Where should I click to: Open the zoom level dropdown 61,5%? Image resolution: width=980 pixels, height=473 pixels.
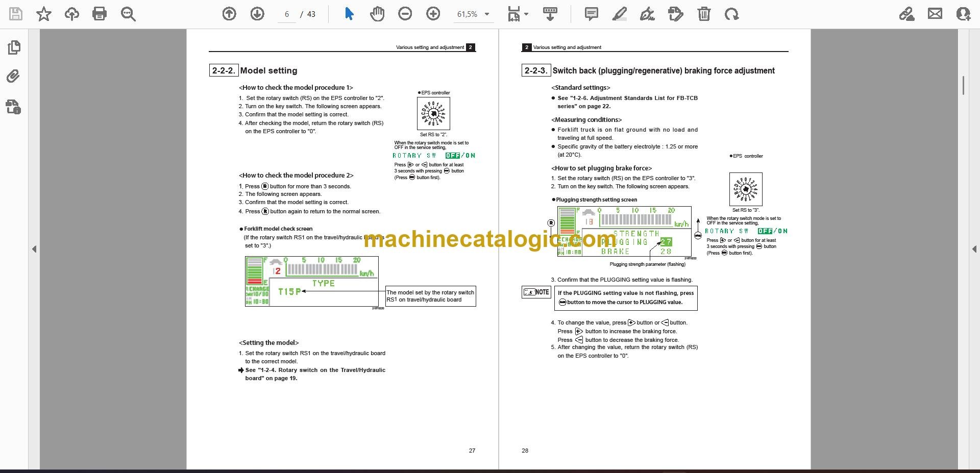[473, 14]
